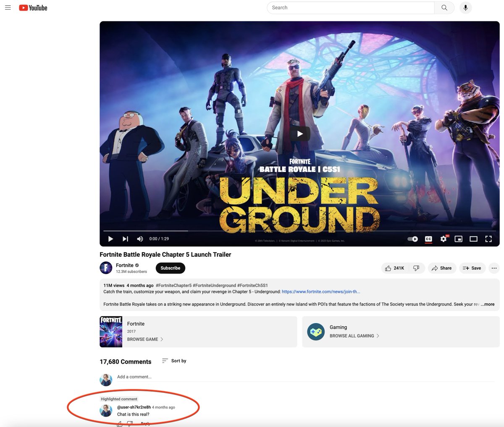Expand description with ...more
This screenshot has height=427, width=504.
(488, 304)
